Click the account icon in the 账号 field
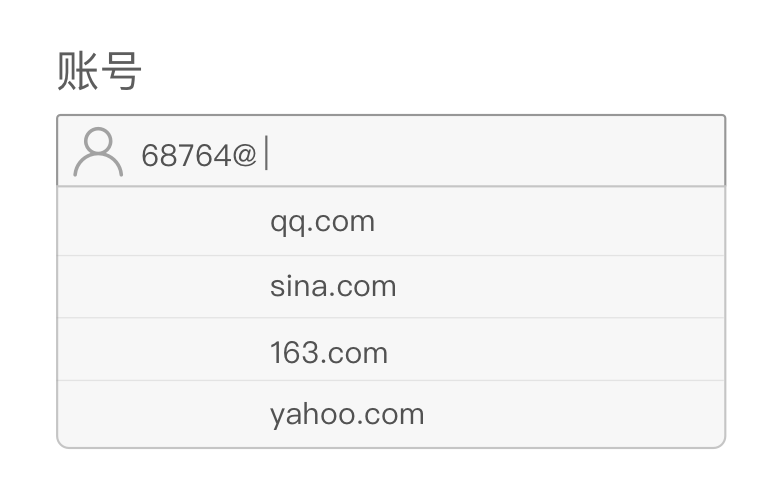Viewport: 780px width, 494px height. click(x=98, y=152)
